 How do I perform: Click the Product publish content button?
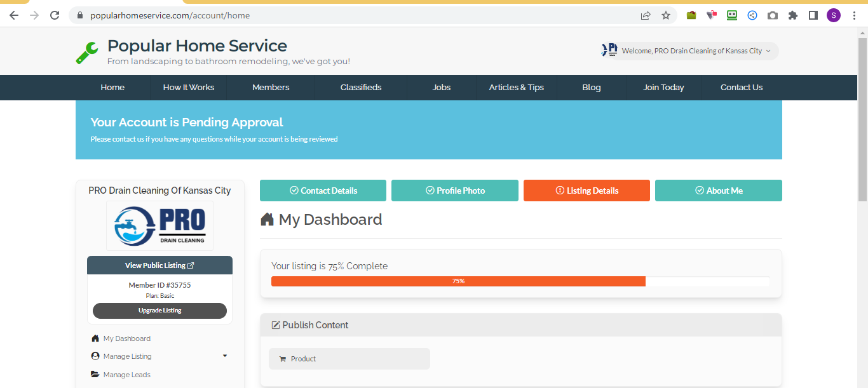[x=349, y=359]
